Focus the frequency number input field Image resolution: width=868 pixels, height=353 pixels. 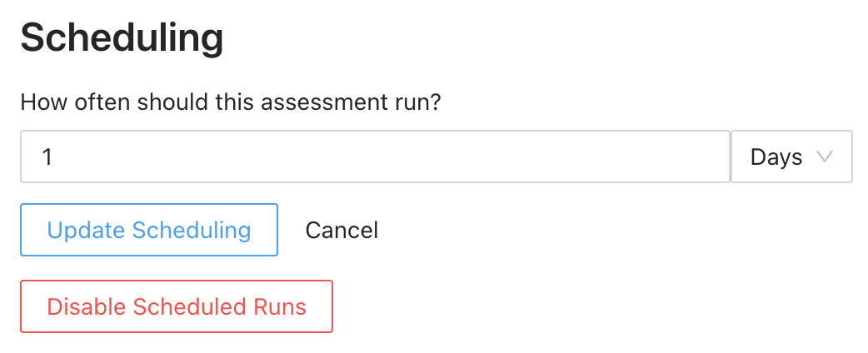pyautogui.click(x=375, y=157)
